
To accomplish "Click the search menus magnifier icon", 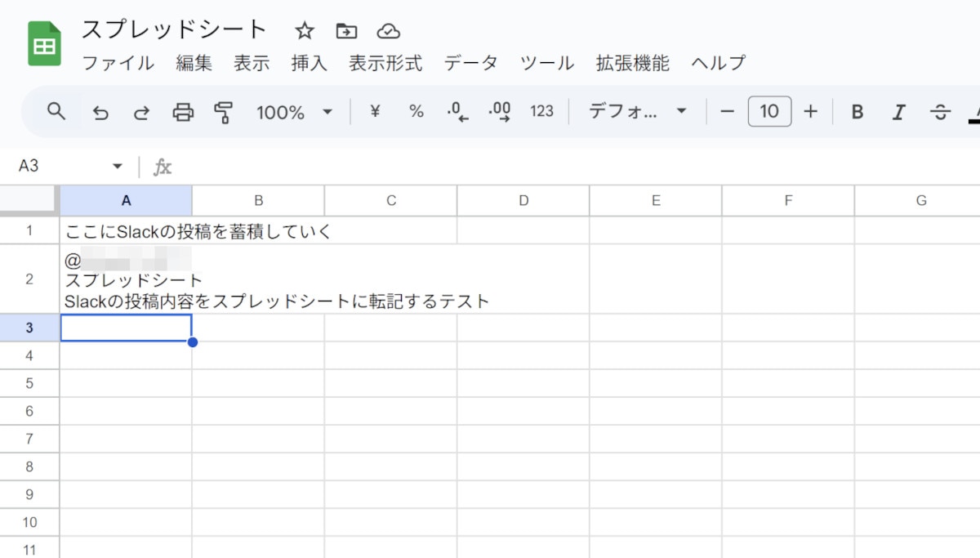I will 56,111.
